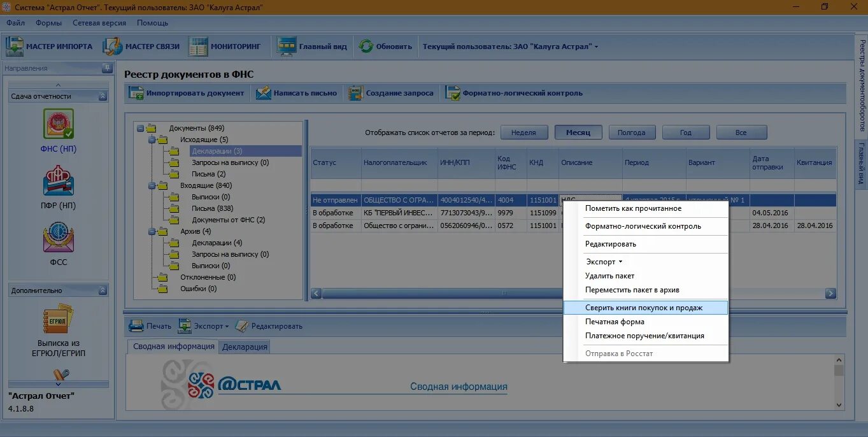The width and height of the screenshot is (868, 437).
Task: Click Редактировать in the lower panel
Action: click(269, 326)
